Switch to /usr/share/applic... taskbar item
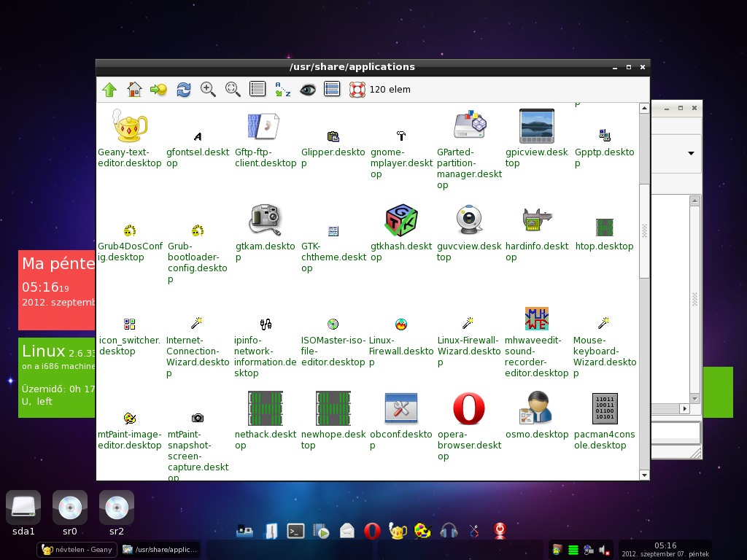747x560 pixels. [160, 550]
